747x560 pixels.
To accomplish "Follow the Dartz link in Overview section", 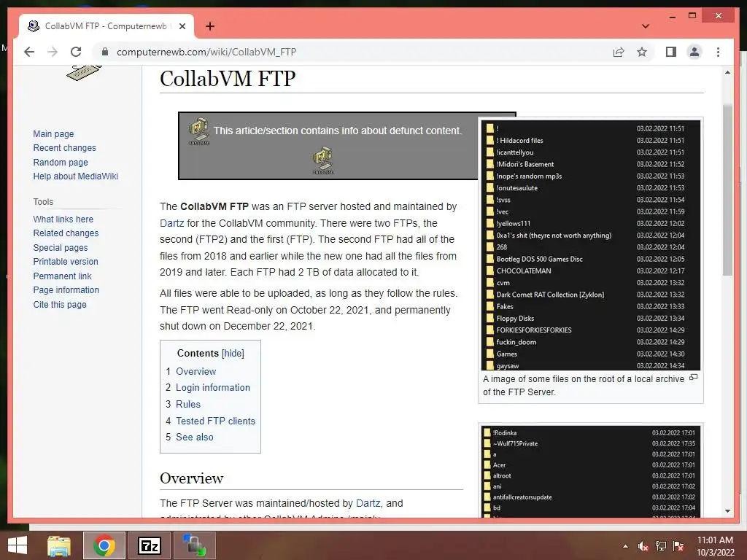I will point(368,503).
